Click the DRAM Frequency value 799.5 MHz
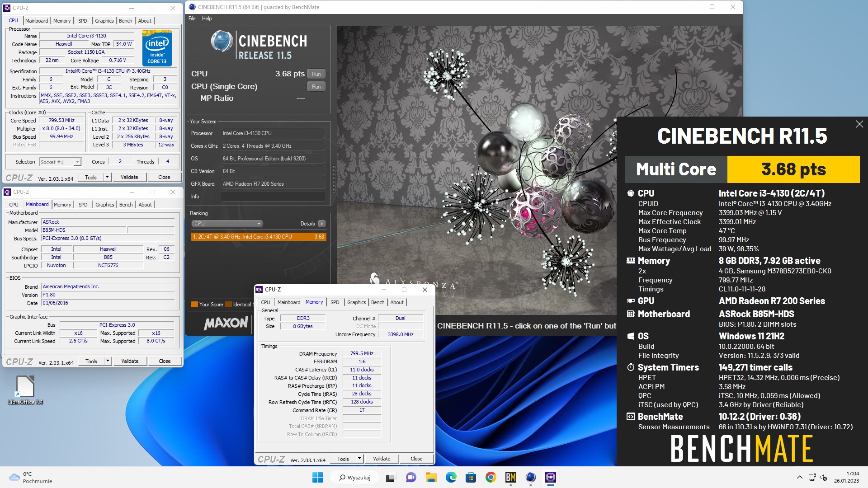The image size is (868, 488). (x=362, y=354)
